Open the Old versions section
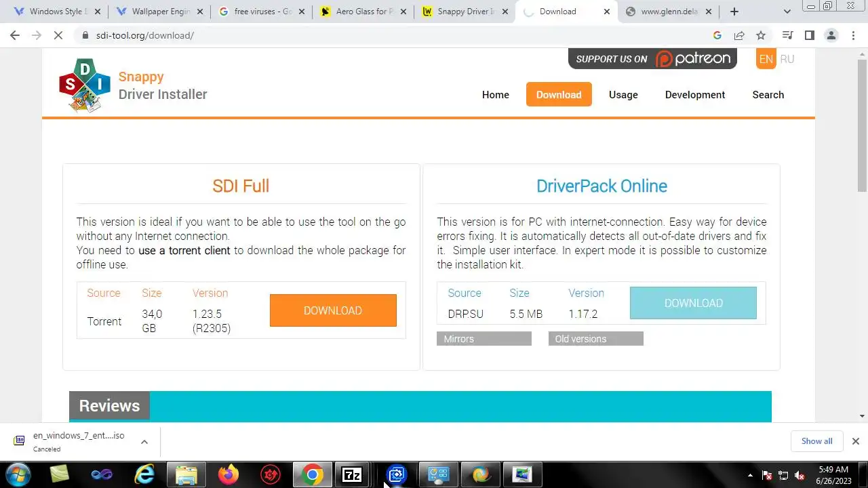 click(x=596, y=339)
